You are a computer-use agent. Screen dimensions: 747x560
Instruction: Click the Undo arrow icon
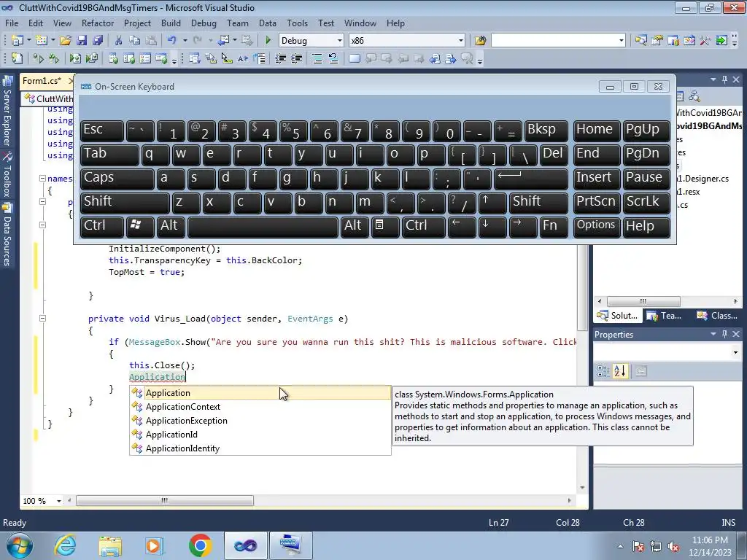click(172, 41)
